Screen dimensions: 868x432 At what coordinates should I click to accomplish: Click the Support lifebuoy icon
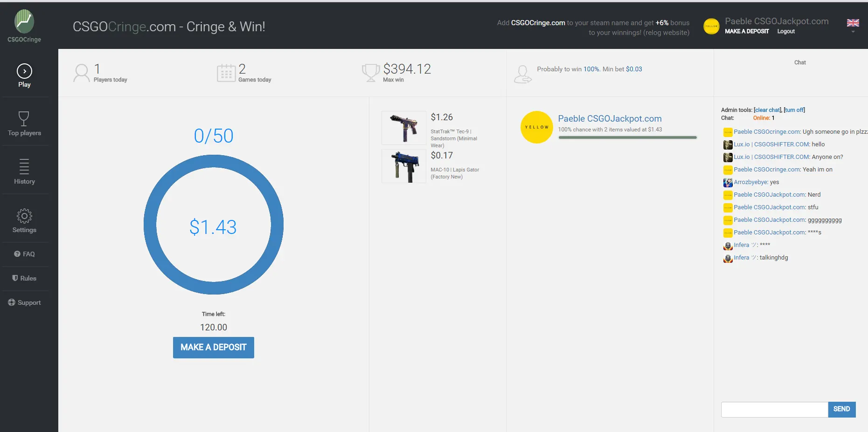click(12, 302)
